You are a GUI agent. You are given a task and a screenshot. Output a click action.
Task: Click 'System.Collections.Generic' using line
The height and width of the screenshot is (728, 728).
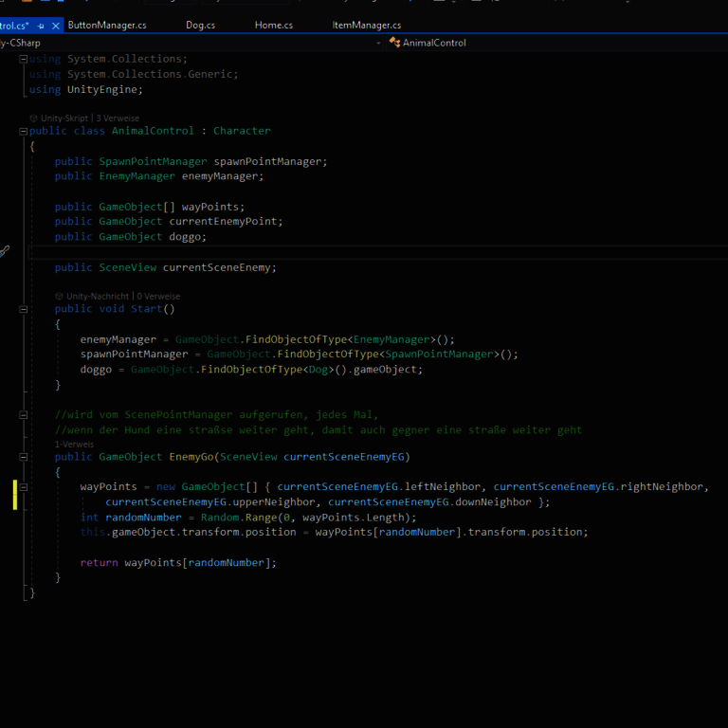coord(134,74)
